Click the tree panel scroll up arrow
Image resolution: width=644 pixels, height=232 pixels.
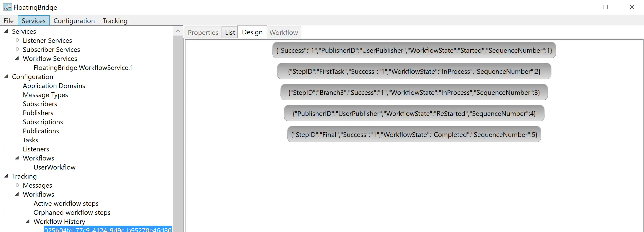178,31
